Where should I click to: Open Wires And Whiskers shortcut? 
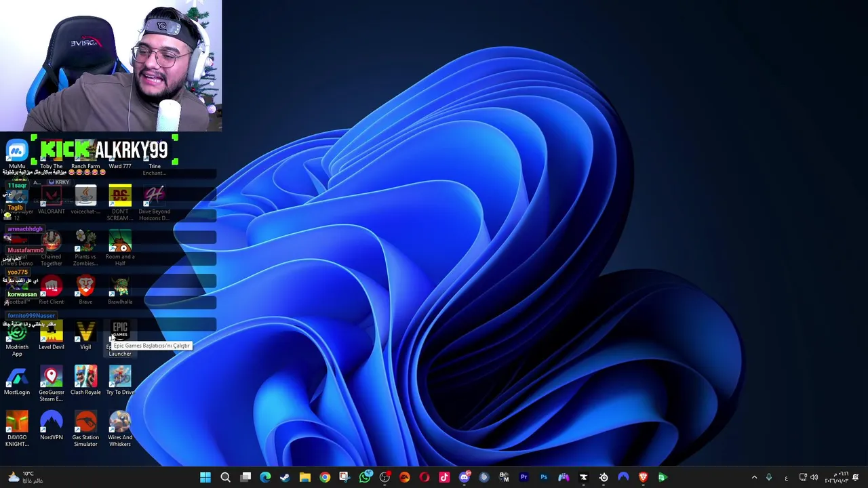point(120,429)
